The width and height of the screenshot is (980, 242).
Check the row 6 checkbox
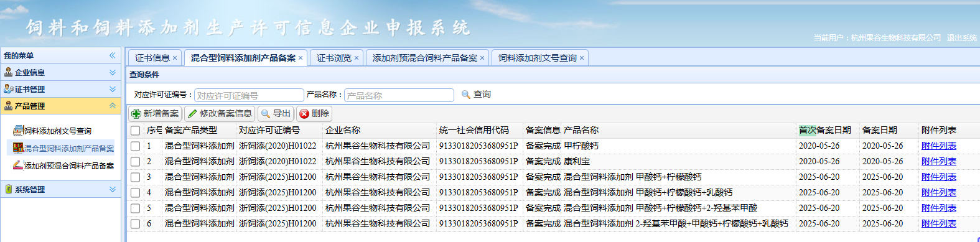point(135,224)
